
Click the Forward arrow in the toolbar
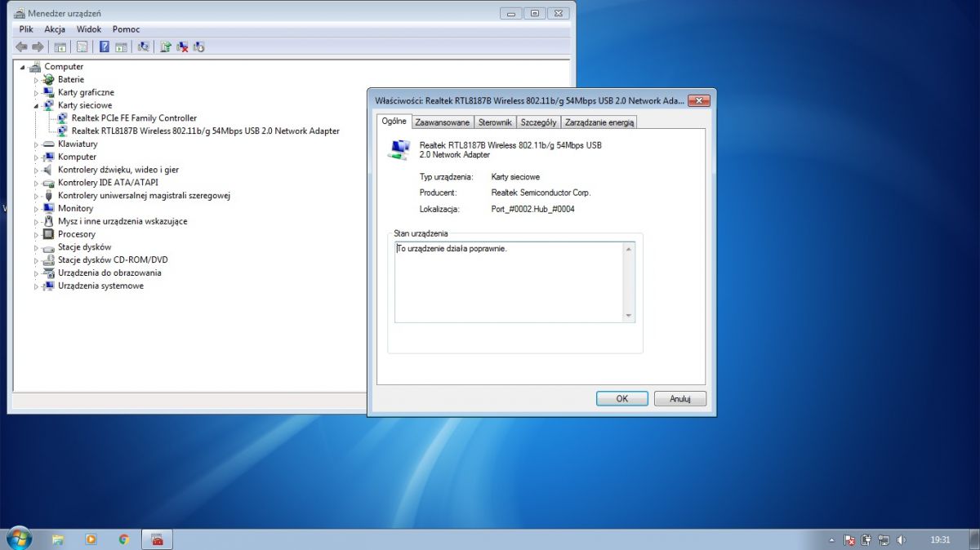(x=37, y=47)
